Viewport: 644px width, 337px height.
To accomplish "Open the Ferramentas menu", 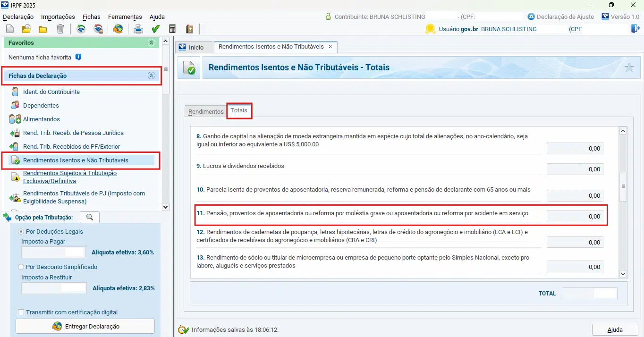I will click(125, 17).
